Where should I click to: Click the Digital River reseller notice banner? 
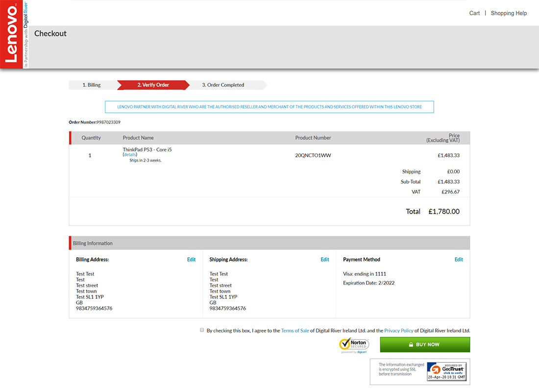(269, 107)
